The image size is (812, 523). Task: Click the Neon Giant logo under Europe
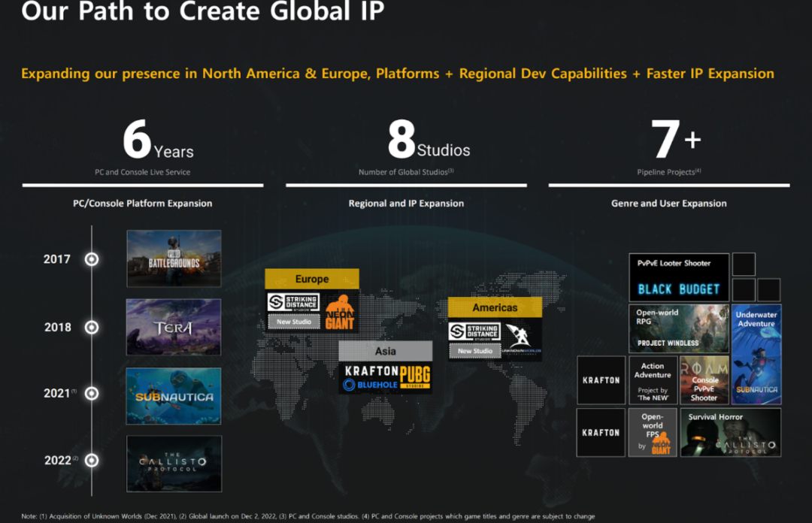340,313
